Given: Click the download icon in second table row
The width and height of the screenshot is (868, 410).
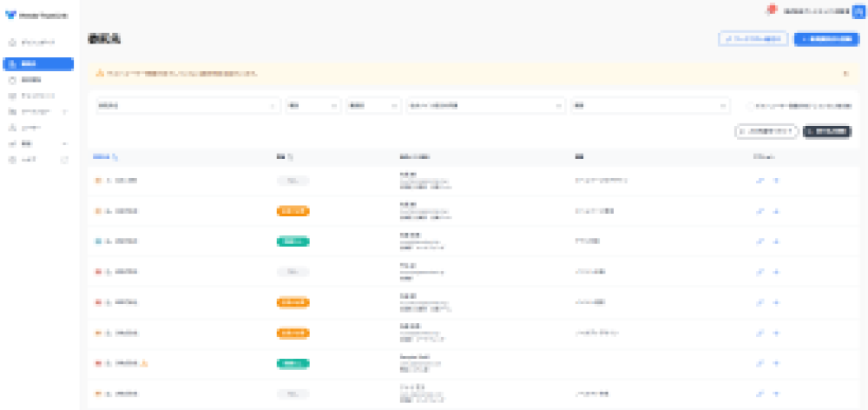Looking at the screenshot, I should [776, 211].
